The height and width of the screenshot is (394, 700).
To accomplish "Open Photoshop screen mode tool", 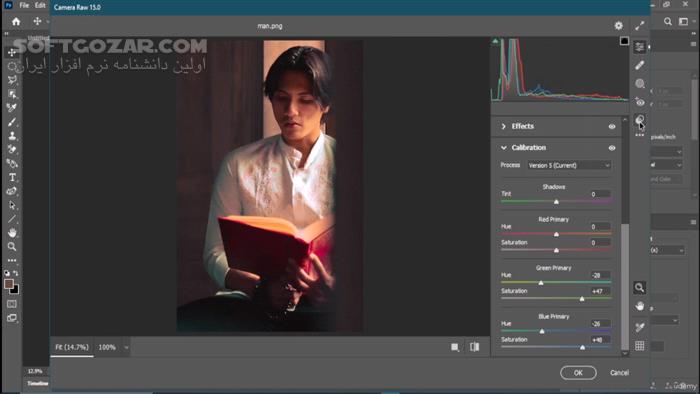I will click(12, 318).
